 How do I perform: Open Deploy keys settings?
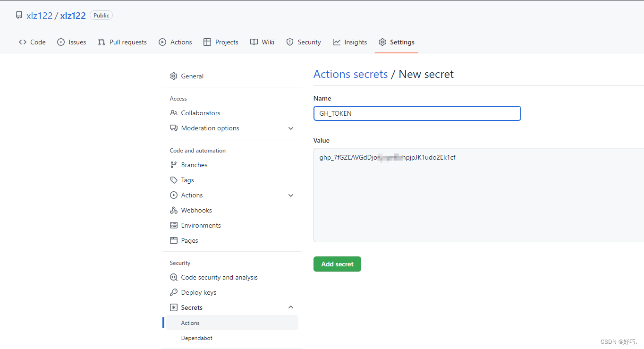point(232,292)
